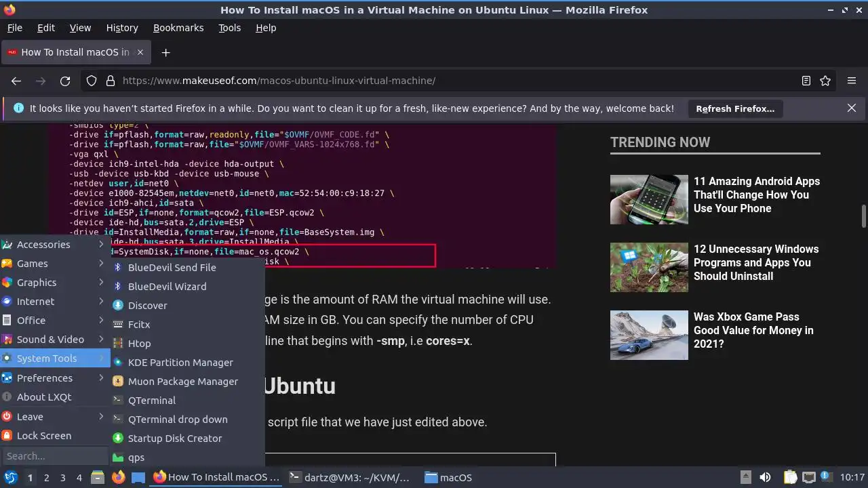868x488 pixels.
Task: Open Firefox File menu
Action: coord(15,28)
